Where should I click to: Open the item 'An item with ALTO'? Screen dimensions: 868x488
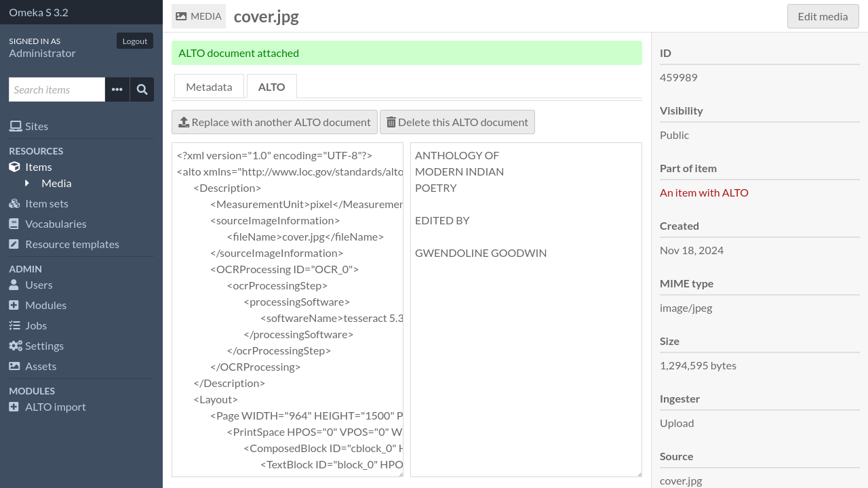click(x=704, y=192)
